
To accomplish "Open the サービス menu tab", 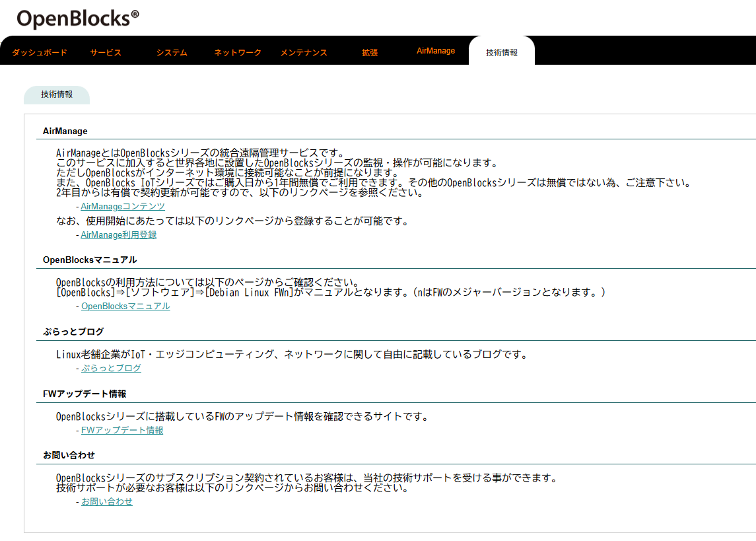I will [x=106, y=53].
